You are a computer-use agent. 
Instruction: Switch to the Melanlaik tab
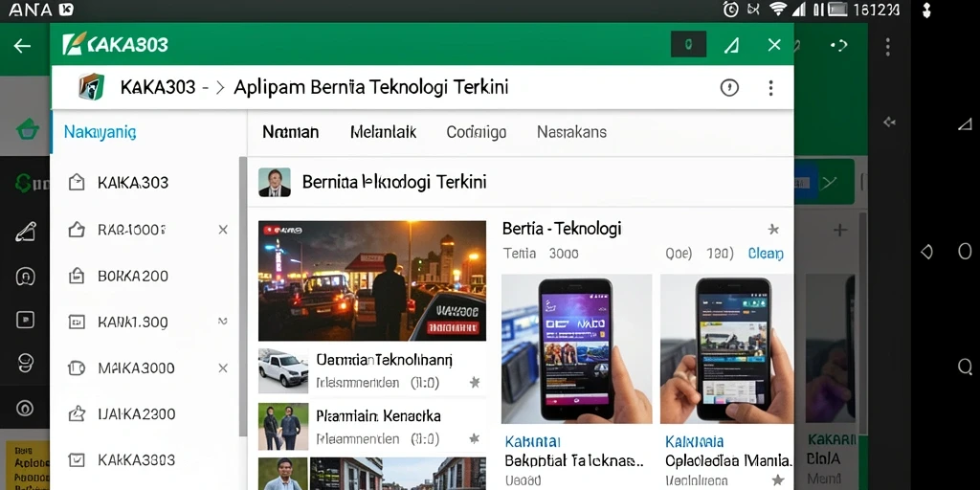[383, 132]
